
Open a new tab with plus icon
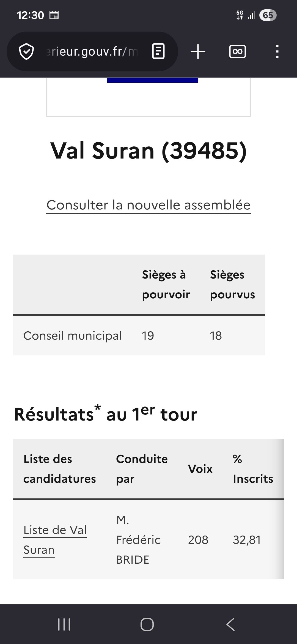198,51
